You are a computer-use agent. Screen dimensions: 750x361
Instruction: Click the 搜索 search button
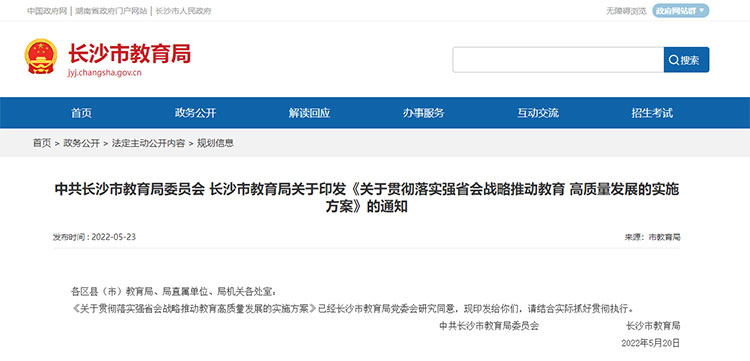(x=686, y=60)
